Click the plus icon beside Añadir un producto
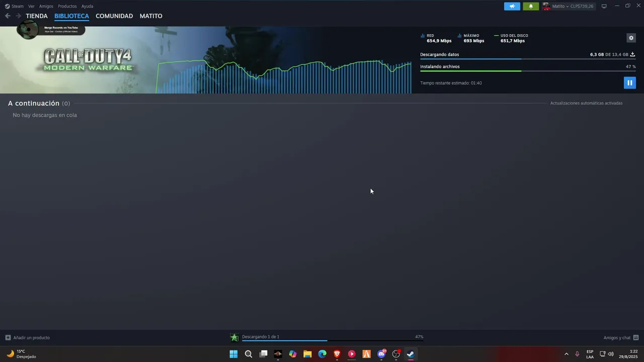The width and height of the screenshot is (644, 362). point(8,337)
